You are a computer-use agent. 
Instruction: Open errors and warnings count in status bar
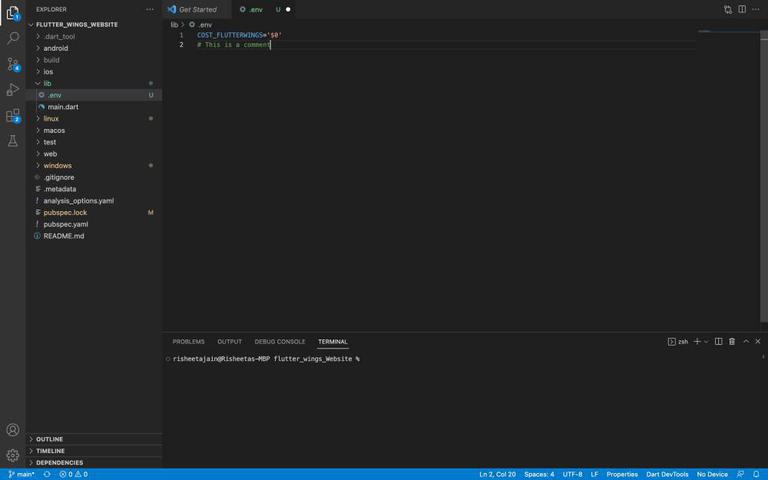pyautogui.click(x=73, y=474)
